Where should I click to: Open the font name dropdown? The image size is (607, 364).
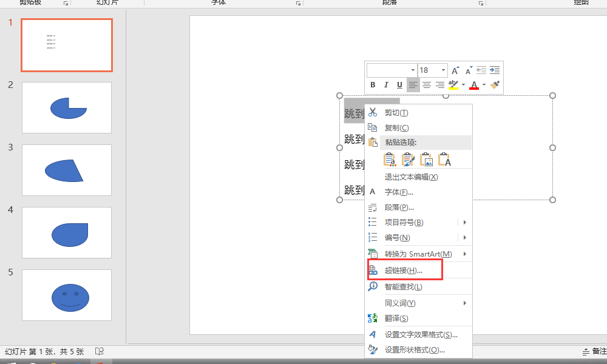point(413,70)
